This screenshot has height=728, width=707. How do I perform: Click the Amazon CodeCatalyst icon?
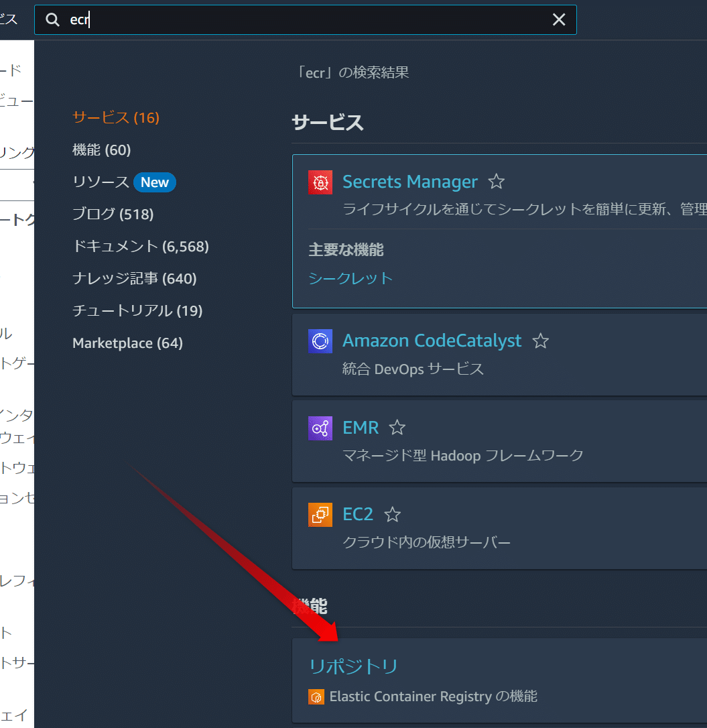click(320, 341)
